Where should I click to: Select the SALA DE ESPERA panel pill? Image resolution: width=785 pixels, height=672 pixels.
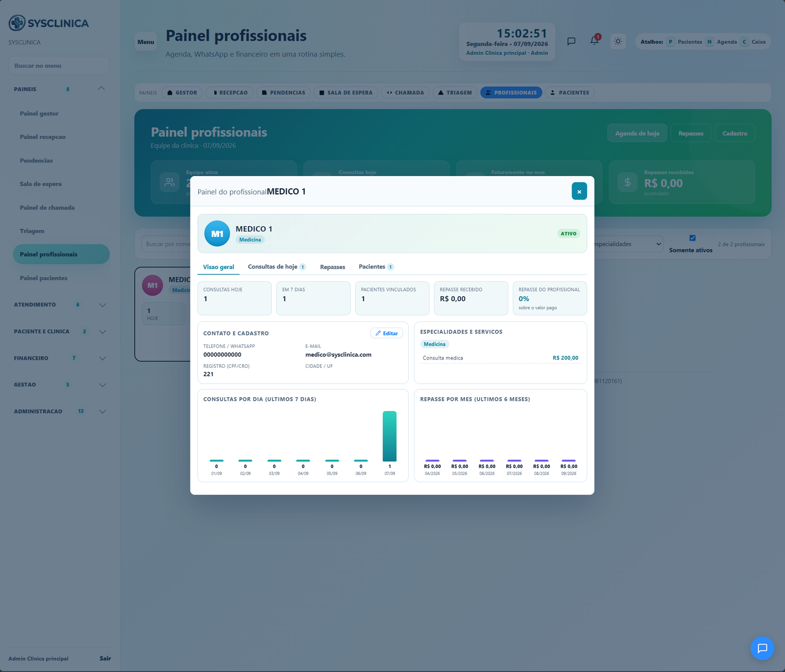[346, 93]
